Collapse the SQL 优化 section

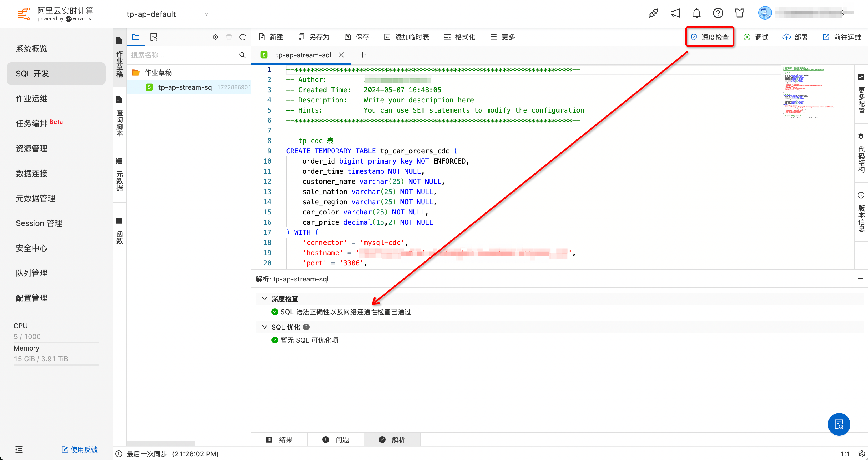point(265,327)
